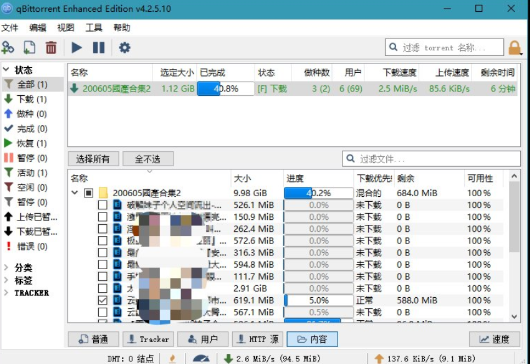
Task: Click the 200605 folder icon in file list
Action: pyautogui.click(x=103, y=193)
